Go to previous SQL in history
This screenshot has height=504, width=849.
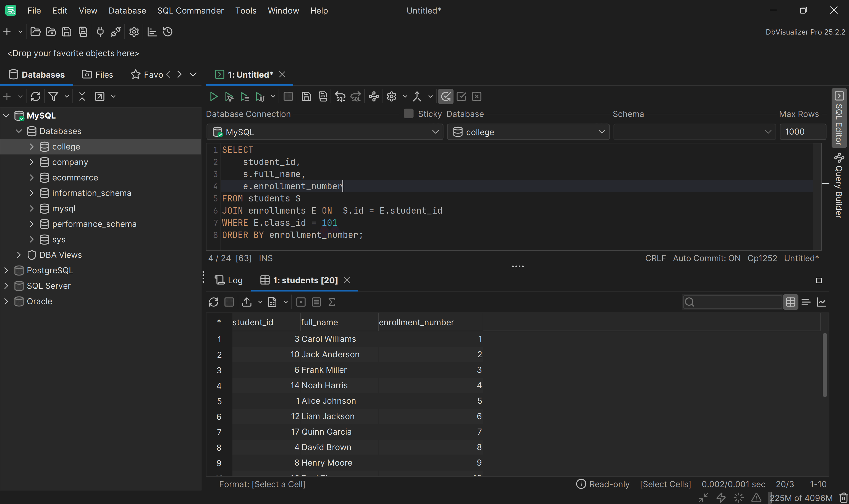340,97
